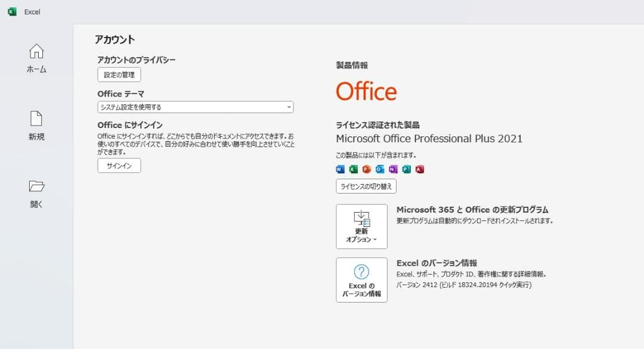Click the アカウント page heading

coord(114,40)
